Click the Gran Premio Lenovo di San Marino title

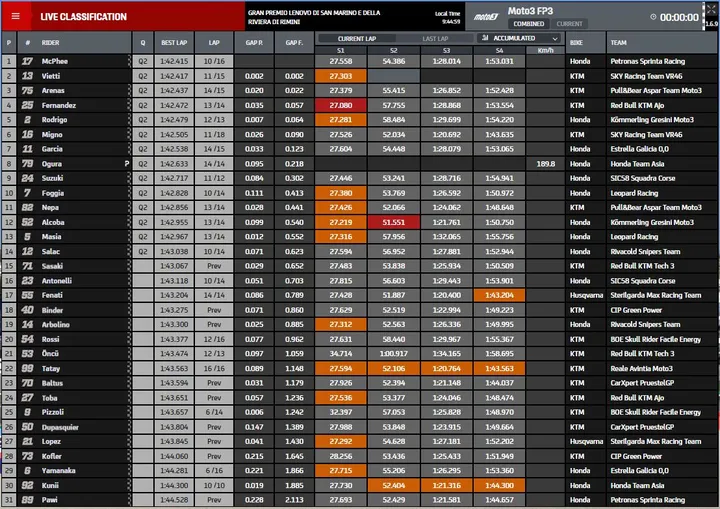[x=314, y=17]
